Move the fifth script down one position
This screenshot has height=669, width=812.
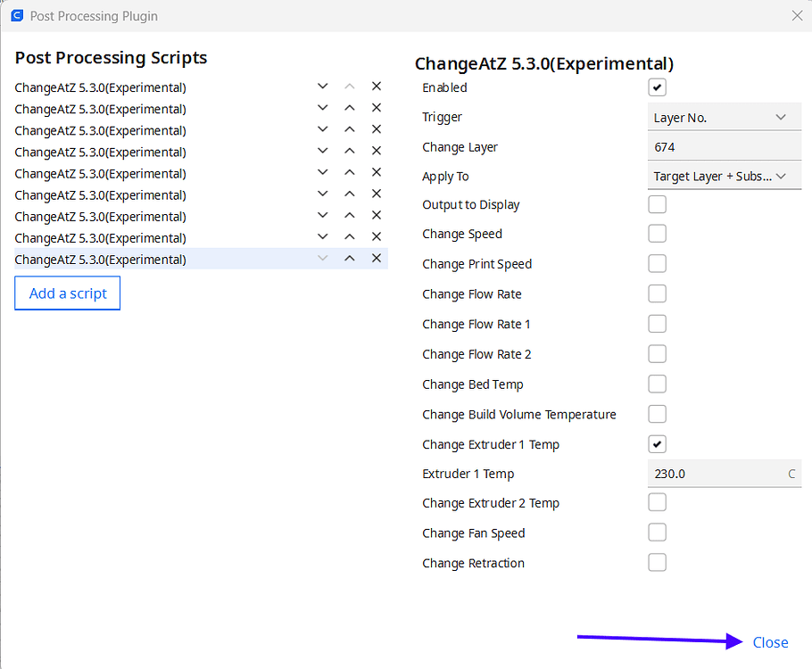[323, 172]
